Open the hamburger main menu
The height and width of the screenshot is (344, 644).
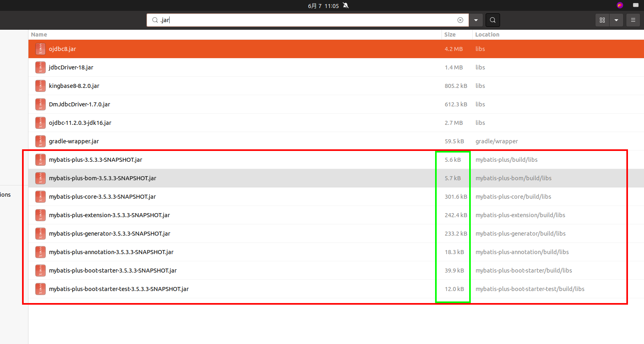tap(633, 20)
